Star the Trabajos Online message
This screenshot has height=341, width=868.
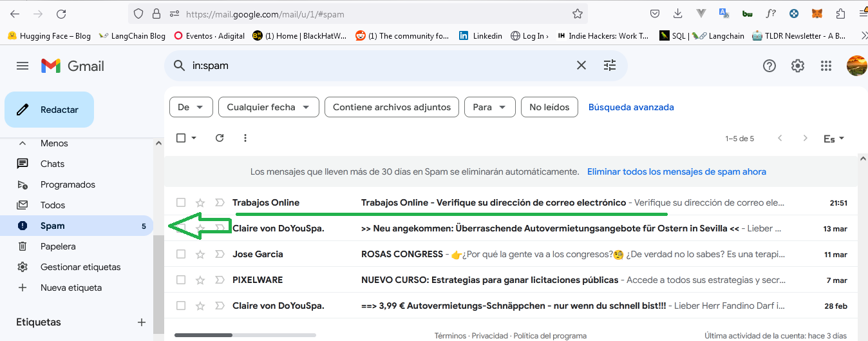(x=200, y=202)
